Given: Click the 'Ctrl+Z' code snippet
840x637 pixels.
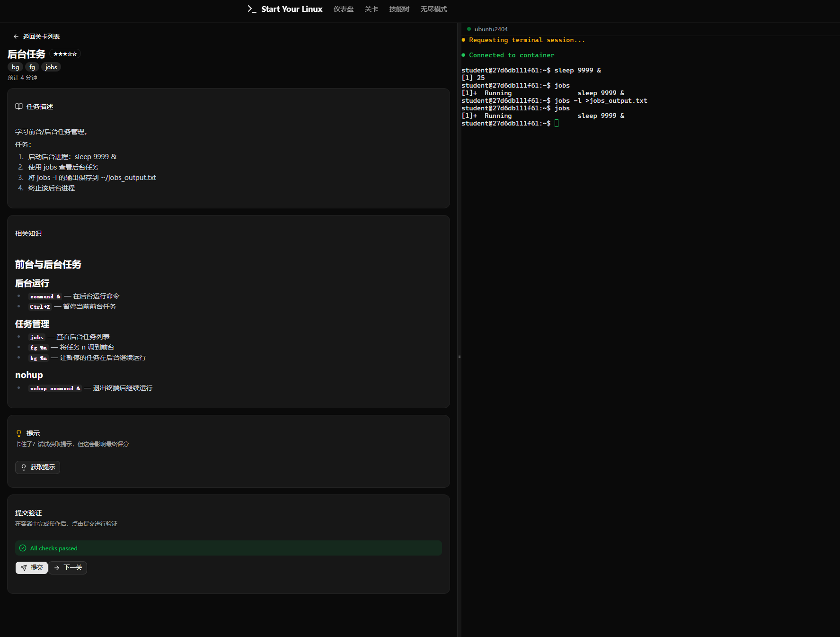Looking at the screenshot, I should 40,307.
